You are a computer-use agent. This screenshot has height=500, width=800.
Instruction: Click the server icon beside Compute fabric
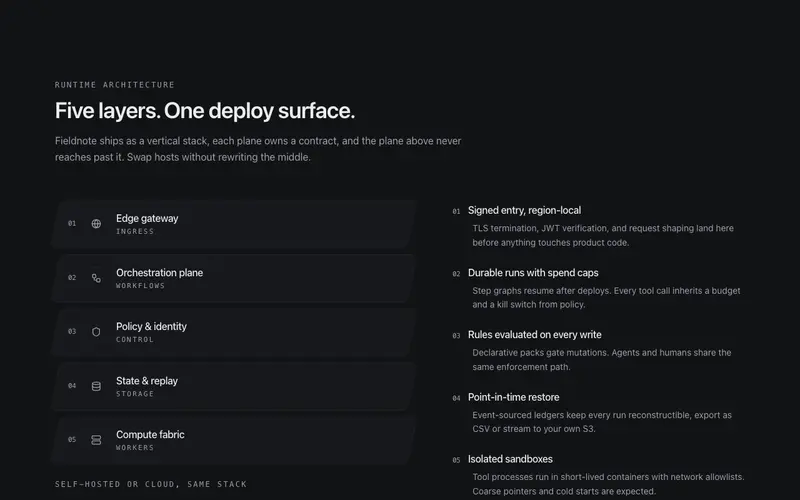click(96, 440)
